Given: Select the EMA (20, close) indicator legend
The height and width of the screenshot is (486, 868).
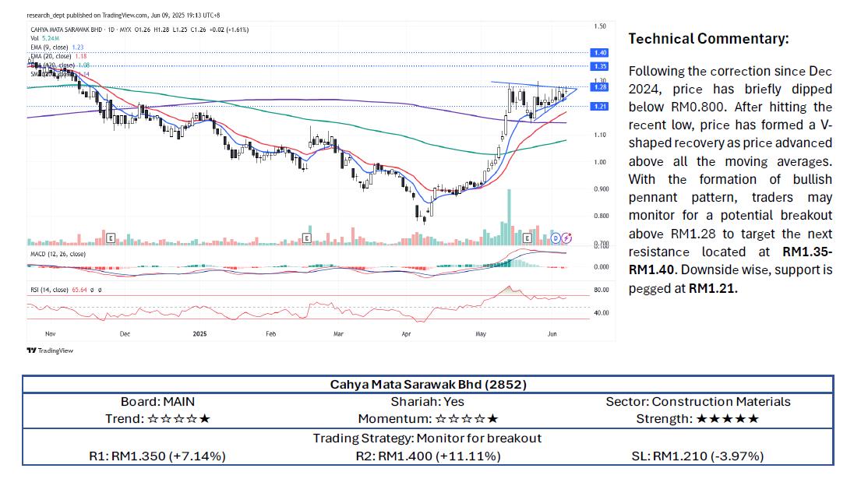Looking at the screenshot, I should (x=58, y=56).
